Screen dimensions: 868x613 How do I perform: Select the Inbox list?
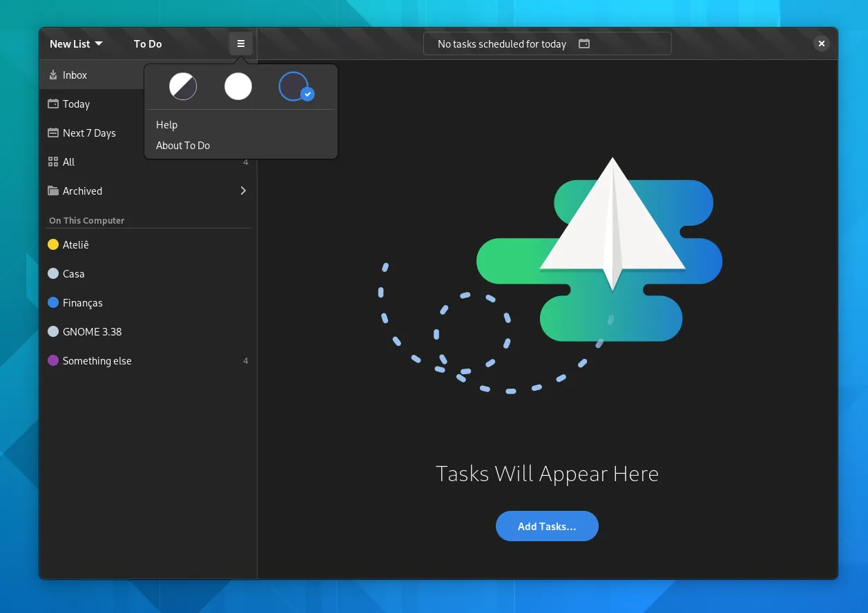tap(148, 75)
